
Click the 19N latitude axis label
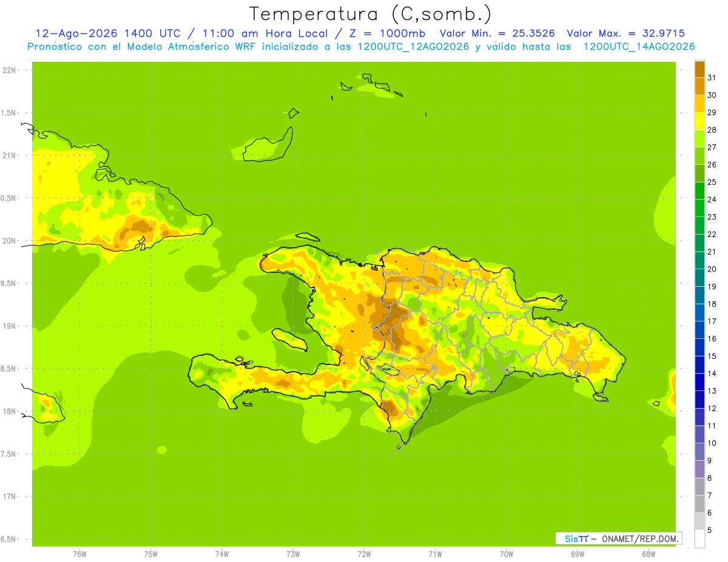(9, 326)
